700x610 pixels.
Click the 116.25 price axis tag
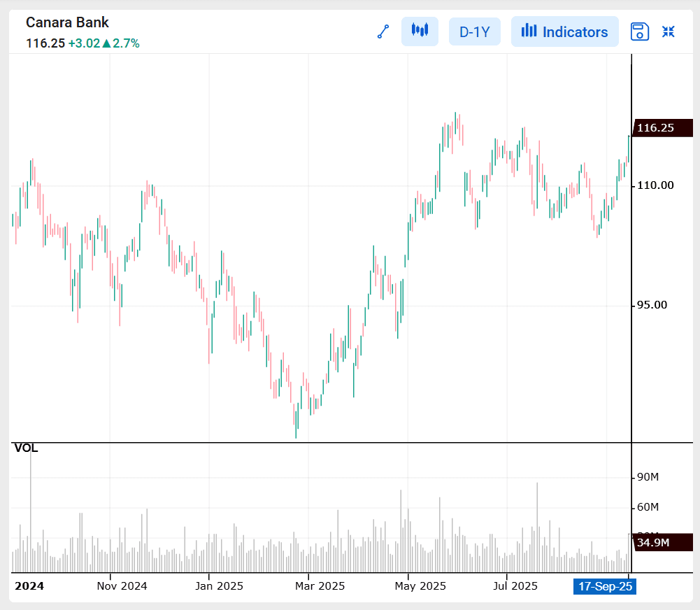(x=662, y=128)
